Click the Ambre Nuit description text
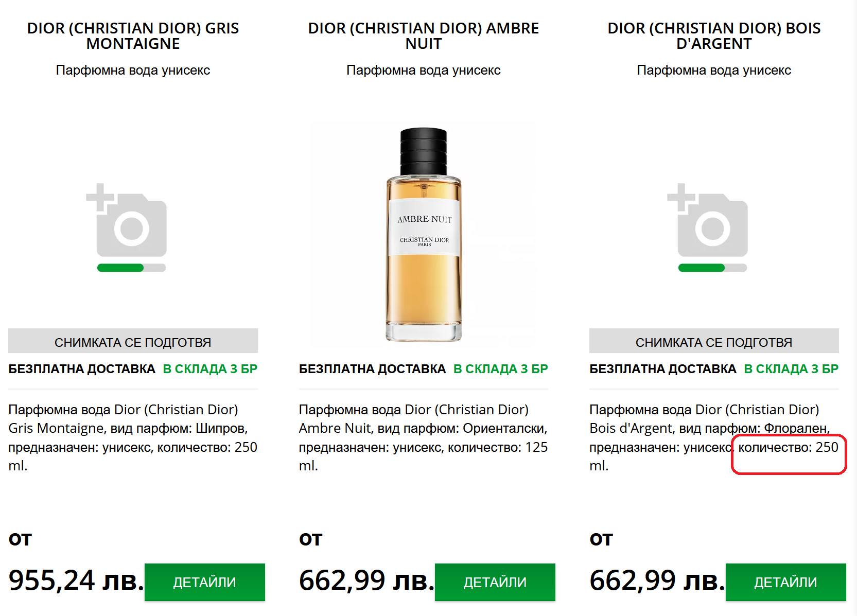Image resolution: width=857 pixels, height=616 pixels. (424, 437)
